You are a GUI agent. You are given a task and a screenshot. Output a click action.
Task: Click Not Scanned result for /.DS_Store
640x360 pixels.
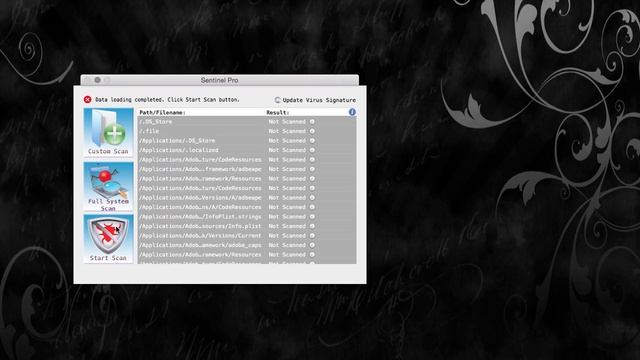pos(287,122)
